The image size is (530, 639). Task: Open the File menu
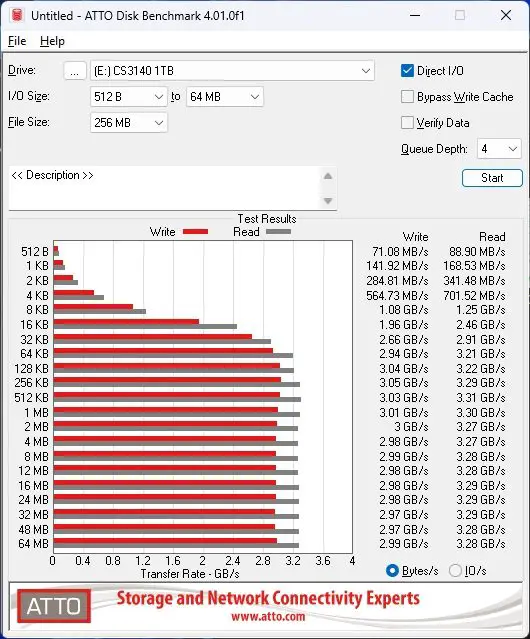[x=17, y=41]
